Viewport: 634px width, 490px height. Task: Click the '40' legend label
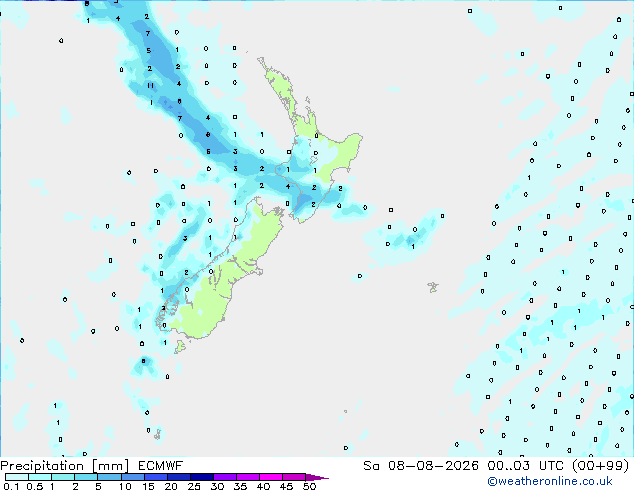(x=263, y=486)
